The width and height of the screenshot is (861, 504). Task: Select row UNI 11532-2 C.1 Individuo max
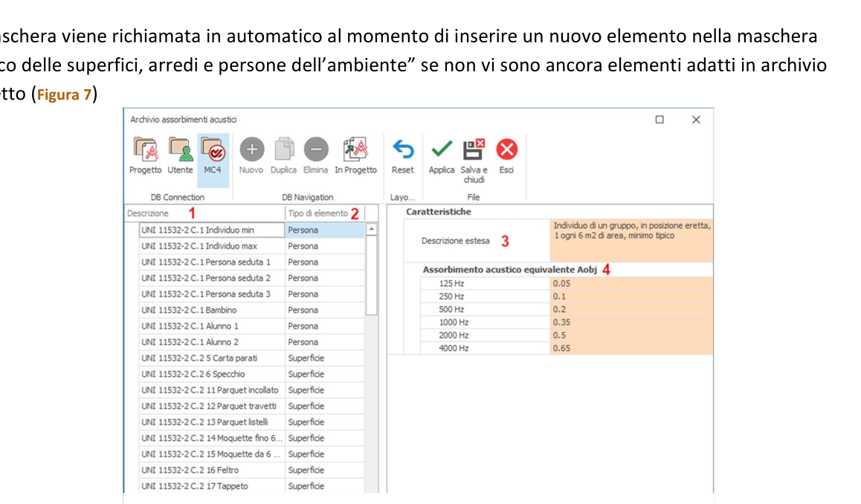[211, 246]
